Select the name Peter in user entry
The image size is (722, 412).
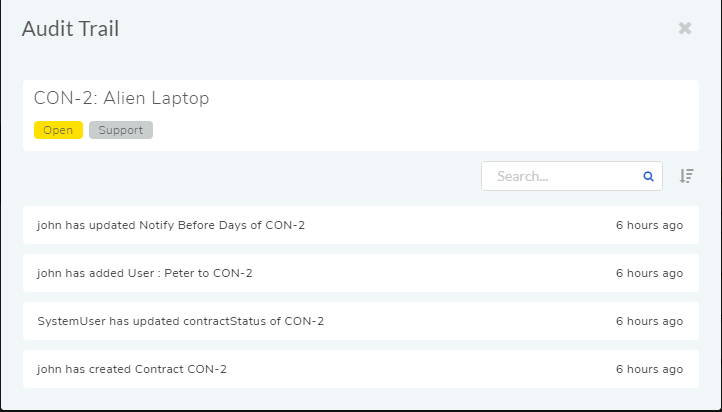point(180,273)
